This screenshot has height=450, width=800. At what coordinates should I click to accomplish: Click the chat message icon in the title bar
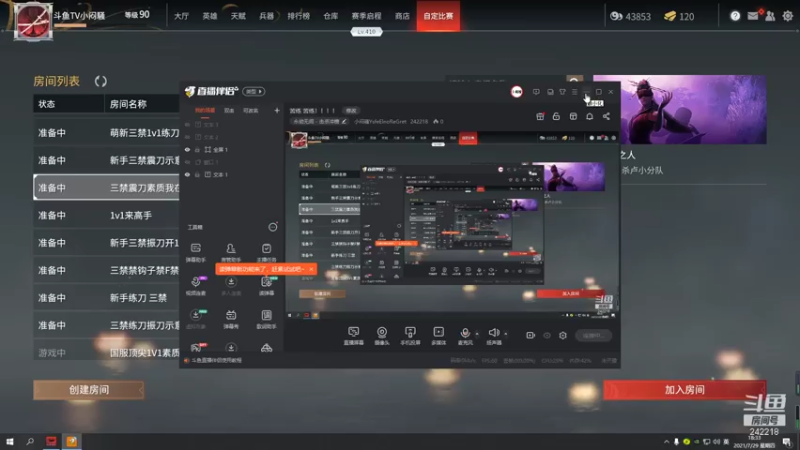[x=536, y=92]
